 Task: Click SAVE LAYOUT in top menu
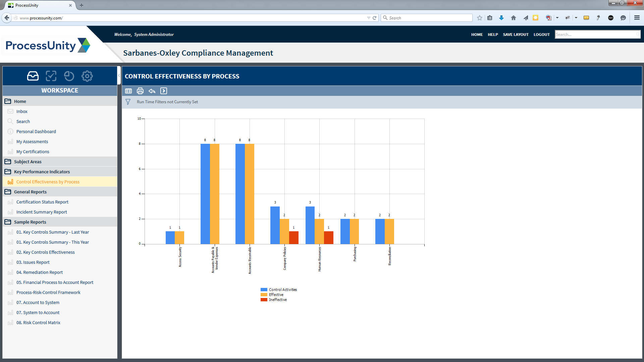click(516, 35)
